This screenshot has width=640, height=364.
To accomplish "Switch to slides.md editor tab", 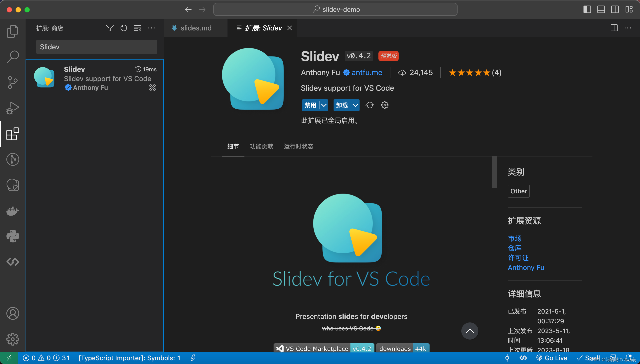I will click(x=196, y=28).
